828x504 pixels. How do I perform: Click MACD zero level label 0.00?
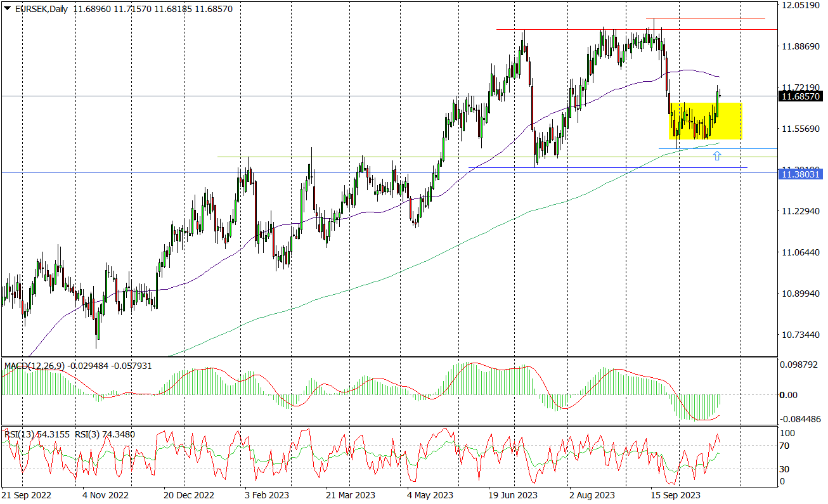click(789, 395)
